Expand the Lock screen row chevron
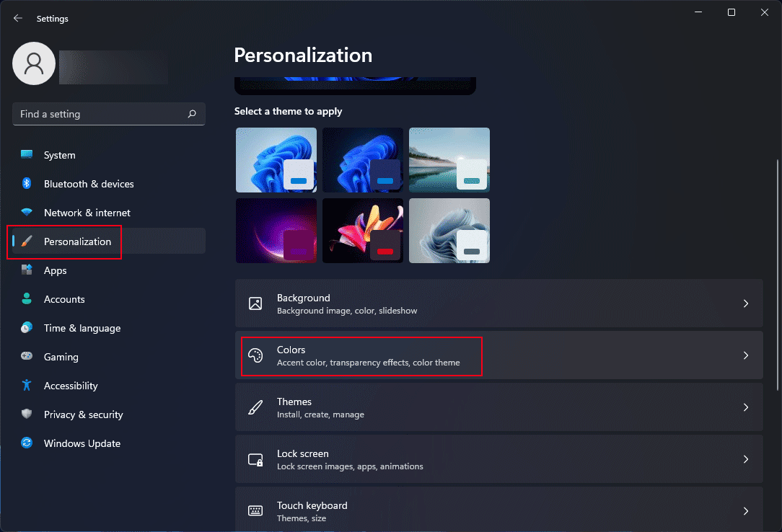The image size is (782, 532). tap(746, 459)
